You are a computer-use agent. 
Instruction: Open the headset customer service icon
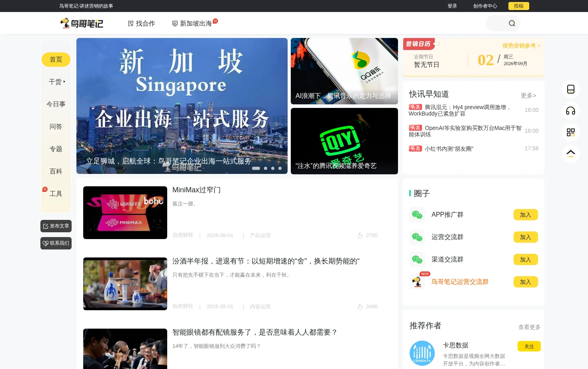pos(571,111)
